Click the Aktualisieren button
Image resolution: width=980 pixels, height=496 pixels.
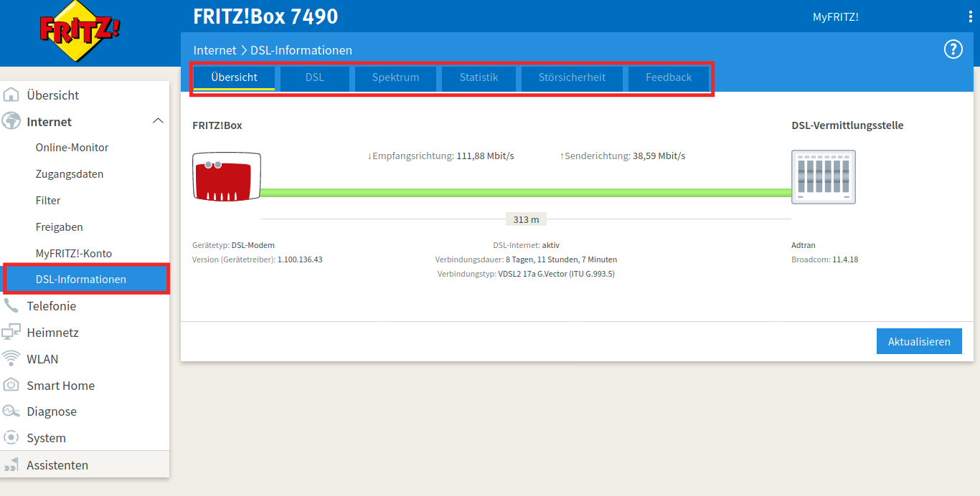[919, 341]
